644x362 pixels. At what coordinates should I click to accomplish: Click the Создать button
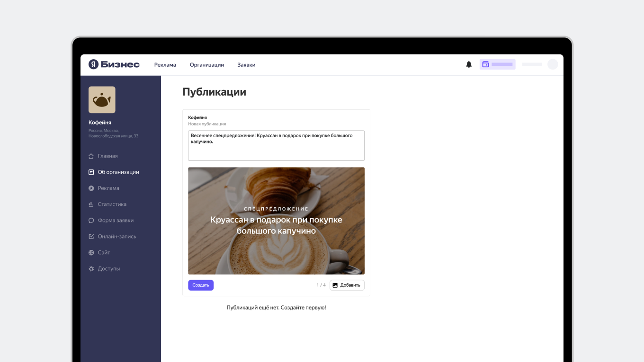coord(201,285)
